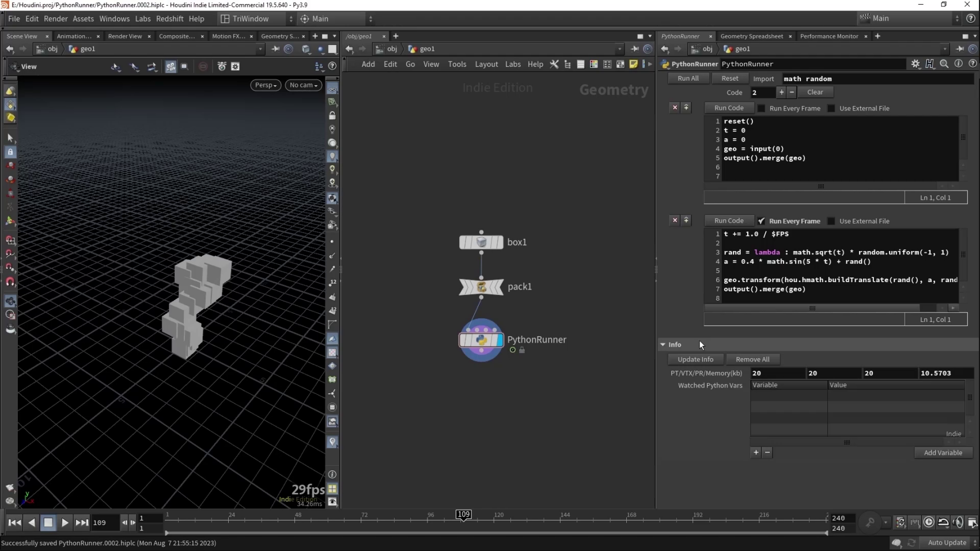Show node info in the parameter pane

pos(958,64)
